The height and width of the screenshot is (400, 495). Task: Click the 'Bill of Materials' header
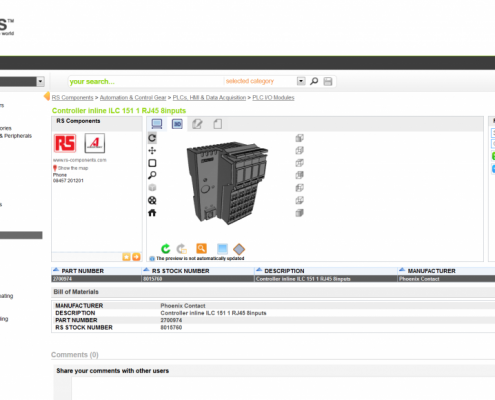click(76, 292)
